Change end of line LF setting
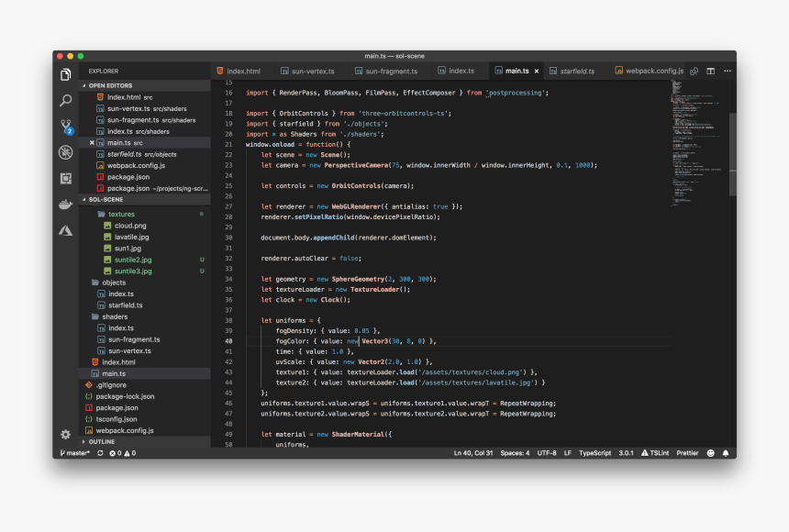 point(568,453)
